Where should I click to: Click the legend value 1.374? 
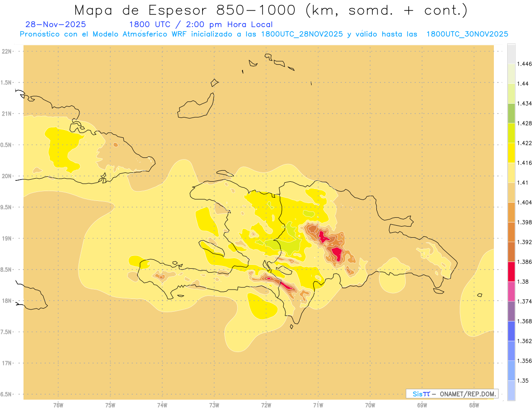[525, 301]
